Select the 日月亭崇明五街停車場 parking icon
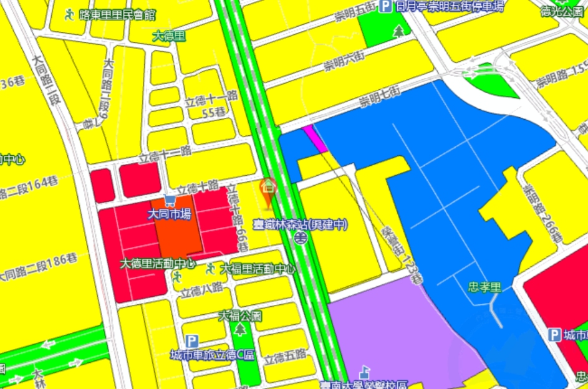 [386, 7]
